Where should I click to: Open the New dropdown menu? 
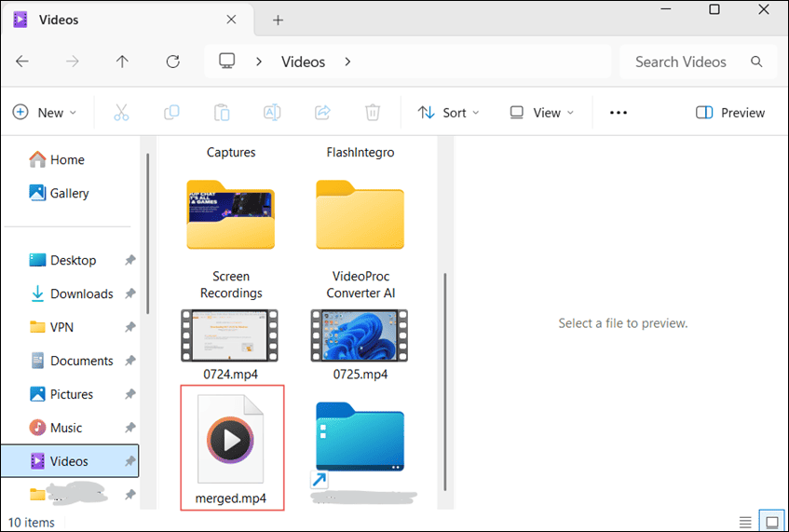[45, 113]
